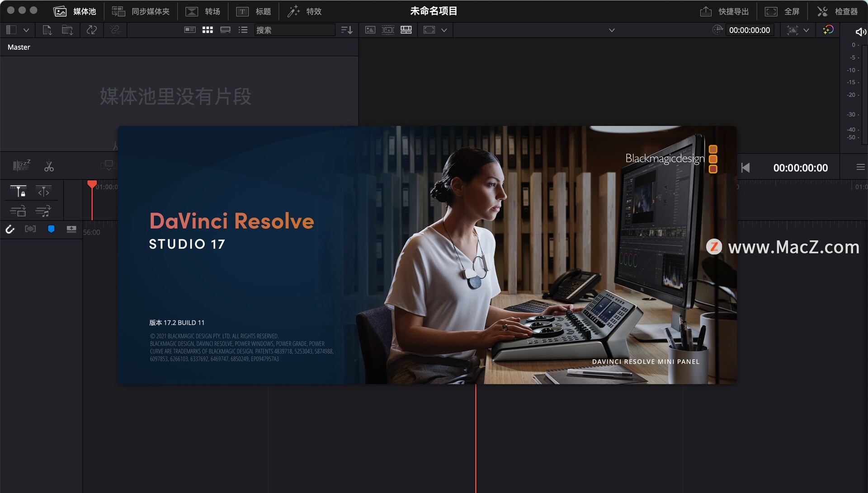Switch to metadata card view
This screenshot has height=493, width=868.
pos(190,30)
